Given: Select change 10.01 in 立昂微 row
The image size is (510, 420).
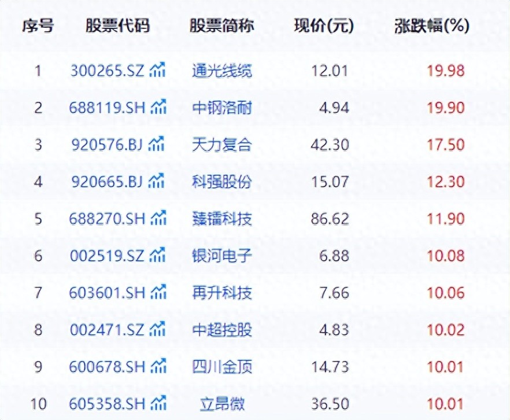Looking at the screenshot, I should (445, 404).
